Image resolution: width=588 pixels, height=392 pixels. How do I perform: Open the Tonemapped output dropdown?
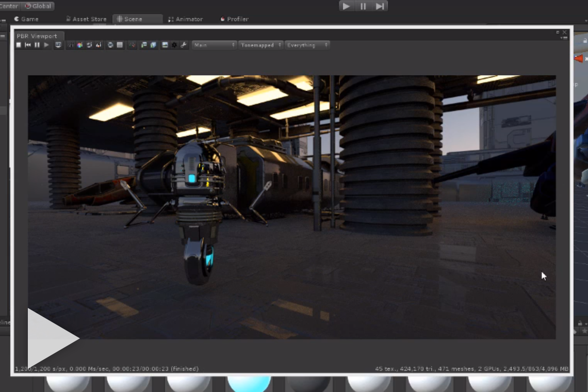pyautogui.click(x=260, y=45)
